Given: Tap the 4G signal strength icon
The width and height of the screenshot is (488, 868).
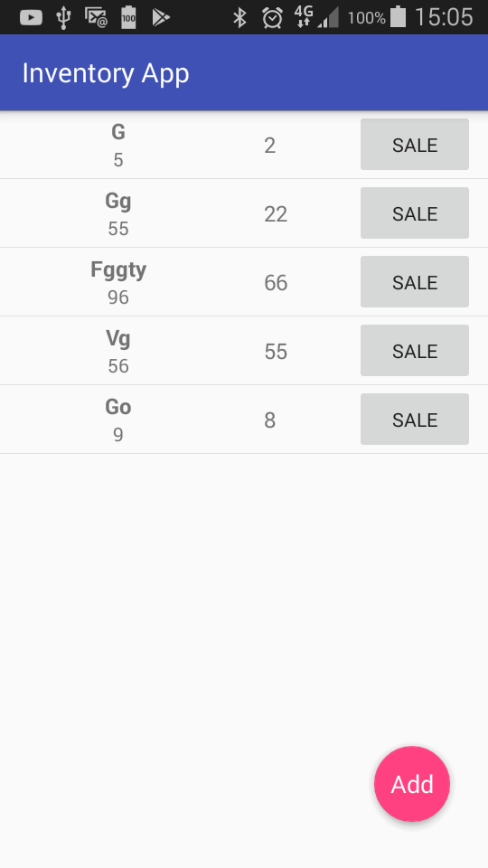Looking at the screenshot, I should coord(316,17).
